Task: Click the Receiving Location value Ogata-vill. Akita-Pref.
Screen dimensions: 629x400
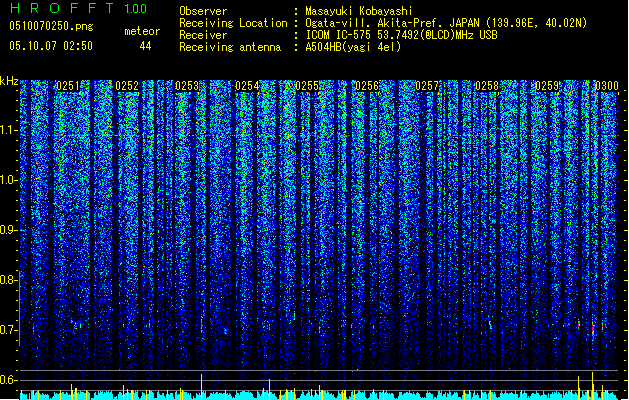Action: 375,23
